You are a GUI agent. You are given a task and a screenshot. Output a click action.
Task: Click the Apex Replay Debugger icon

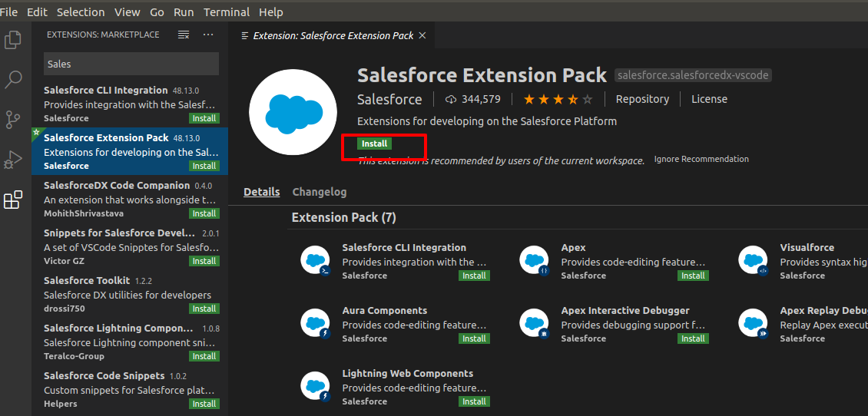pos(754,324)
